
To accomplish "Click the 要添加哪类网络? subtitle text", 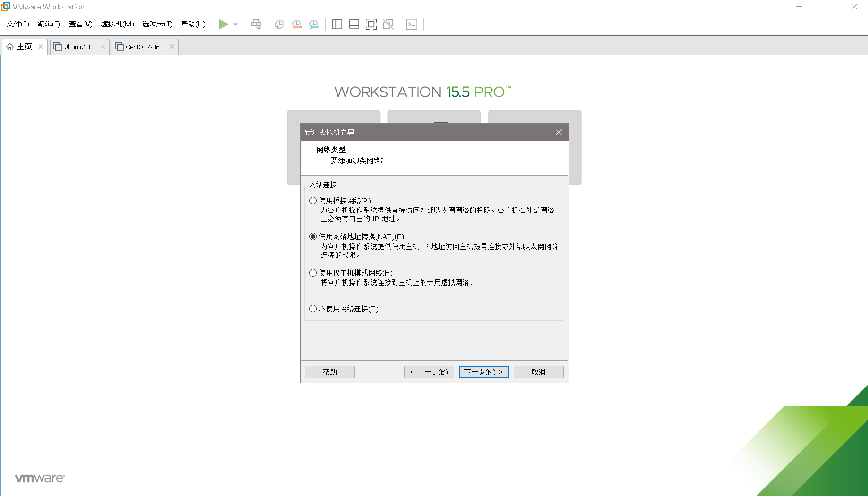I will [x=357, y=160].
